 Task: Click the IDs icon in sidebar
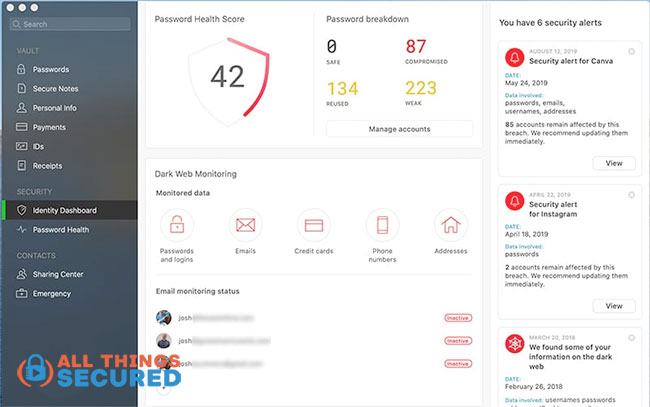(x=21, y=146)
